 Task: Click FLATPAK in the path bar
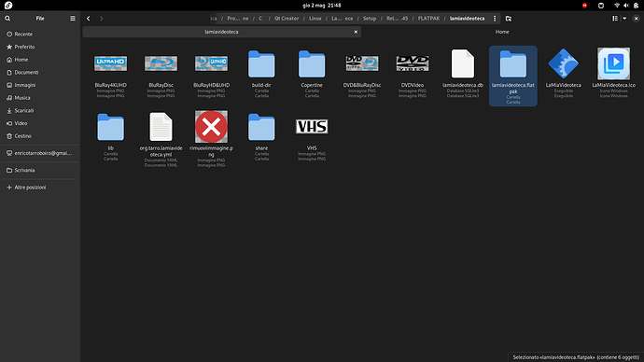(428, 19)
